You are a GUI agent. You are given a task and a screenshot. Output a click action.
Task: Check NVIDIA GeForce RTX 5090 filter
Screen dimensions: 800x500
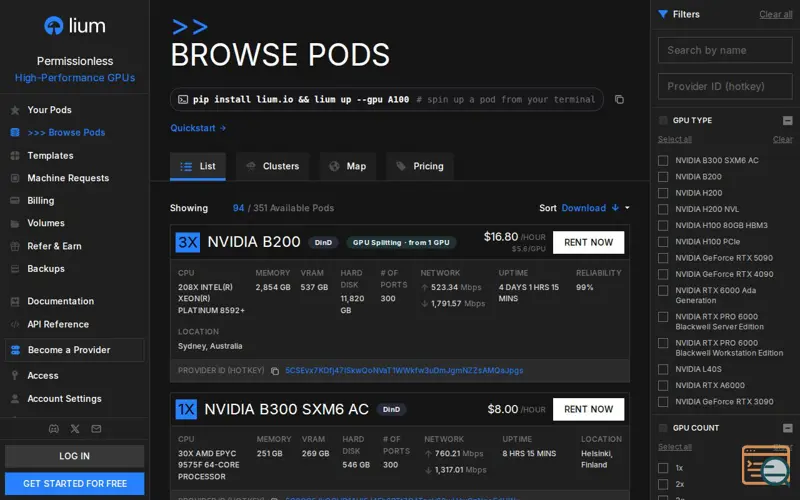(663, 258)
